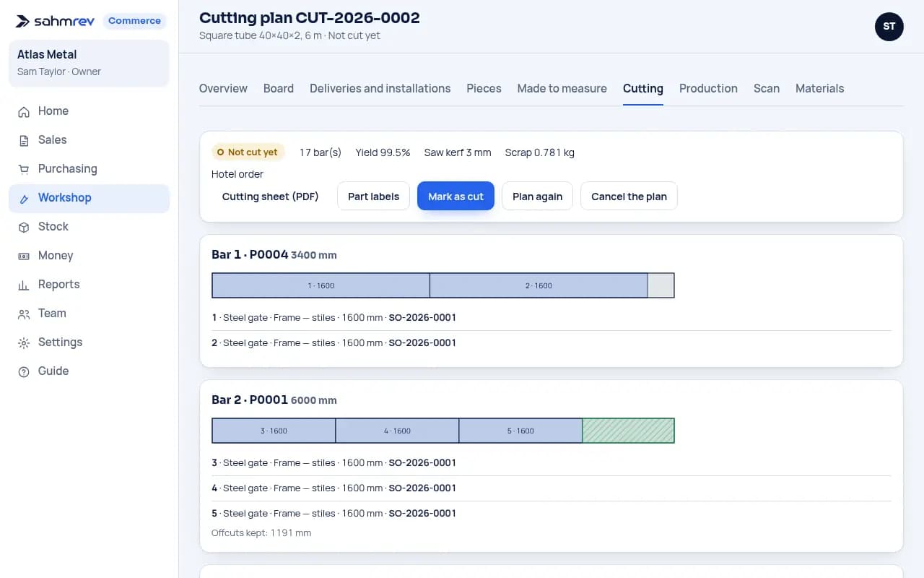Click the Purchasing cart icon
The width and height of the screenshot is (924, 578).
pyautogui.click(x=24, y=169)
